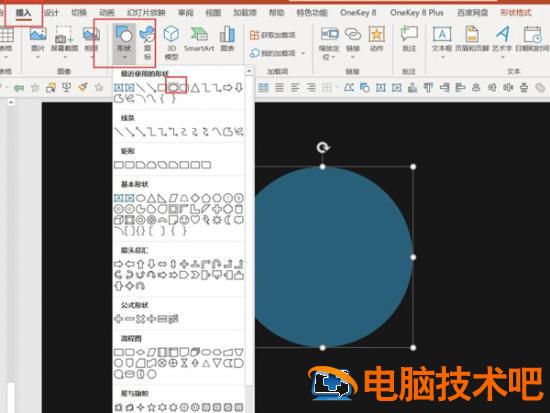Insert a text box
The image size is (550, 413).
point(442,39)
